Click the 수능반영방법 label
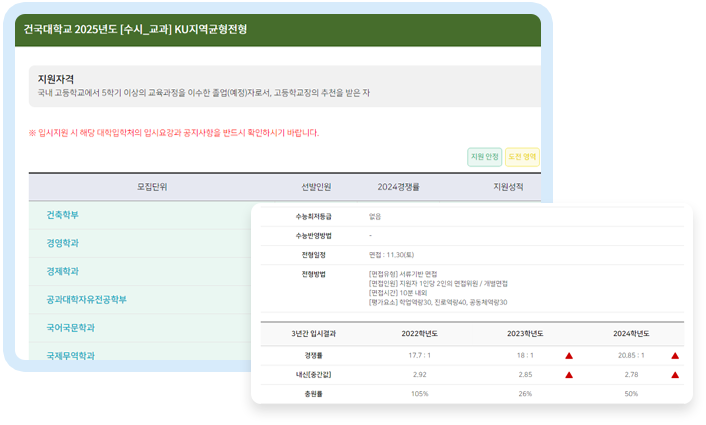 (313, 235)
